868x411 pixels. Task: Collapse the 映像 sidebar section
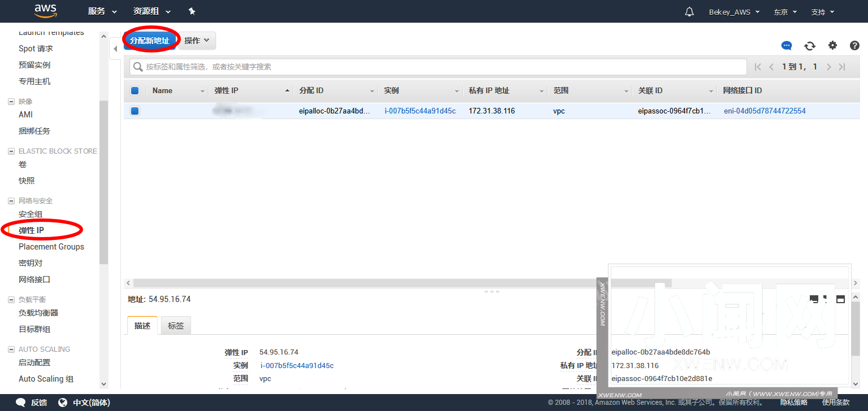click(x=11, y=102)
